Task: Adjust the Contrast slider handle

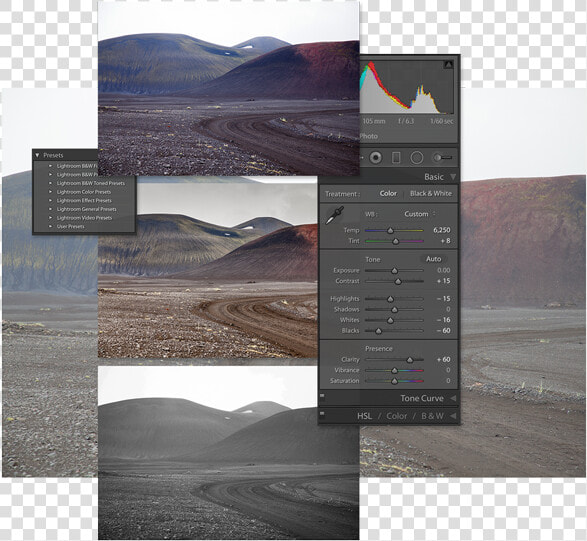Action: click(398, 281)
